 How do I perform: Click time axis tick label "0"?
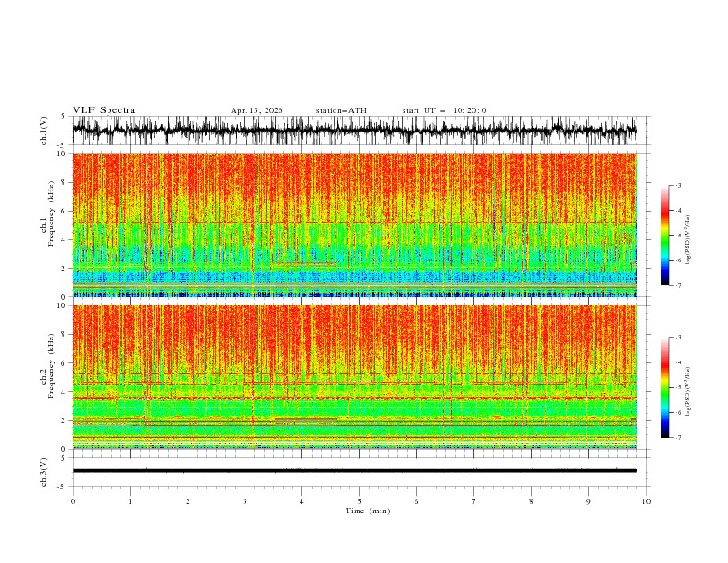[x=73, y=501]
